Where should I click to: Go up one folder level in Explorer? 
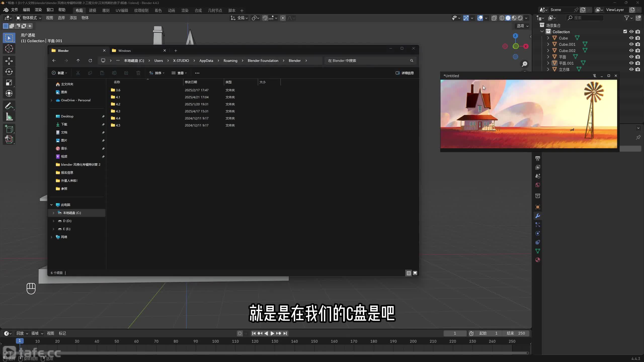[78, 61]
